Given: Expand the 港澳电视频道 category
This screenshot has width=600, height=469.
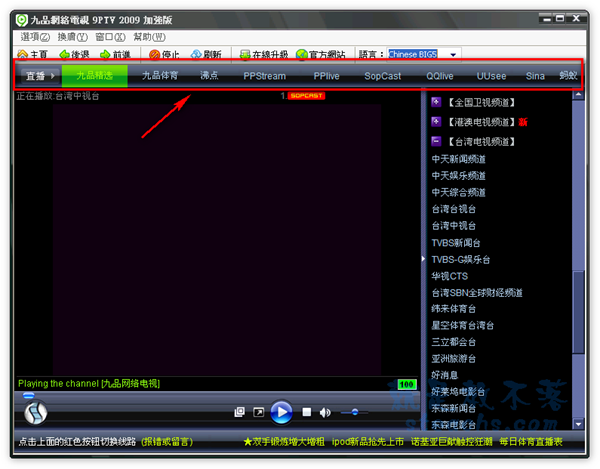Looking at the screenshot, I should click(436, 122).
